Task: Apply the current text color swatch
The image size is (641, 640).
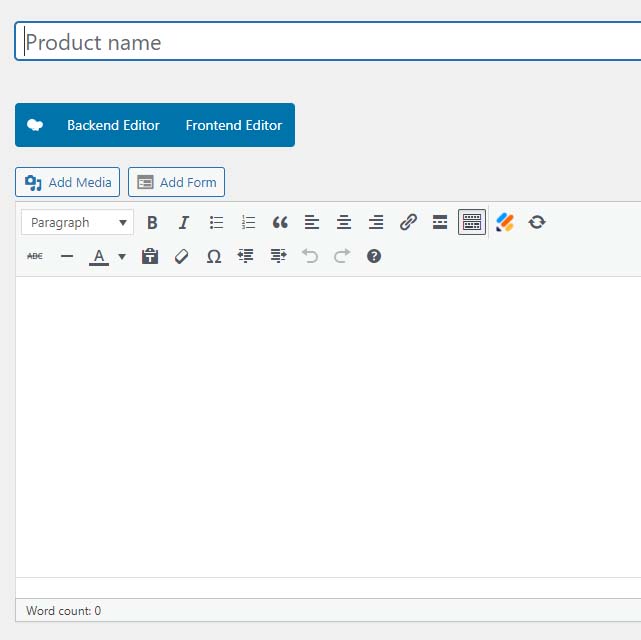Action: (99, 257)
